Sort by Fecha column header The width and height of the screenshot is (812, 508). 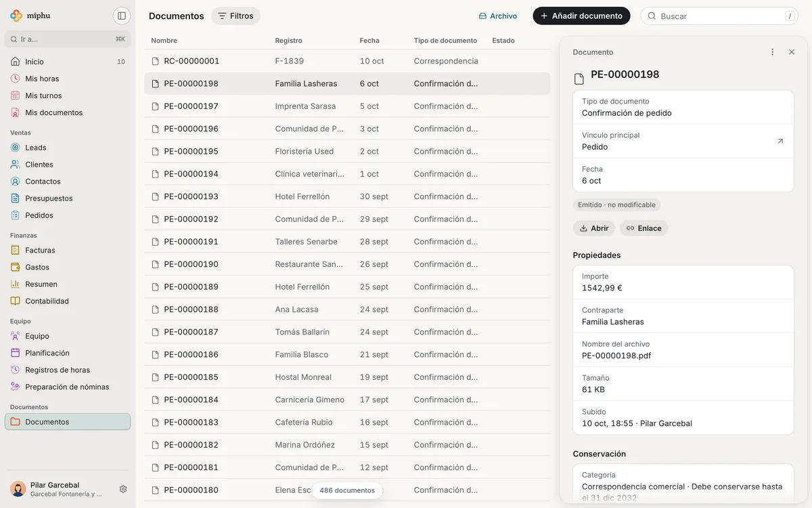click(x=369, y=41)
